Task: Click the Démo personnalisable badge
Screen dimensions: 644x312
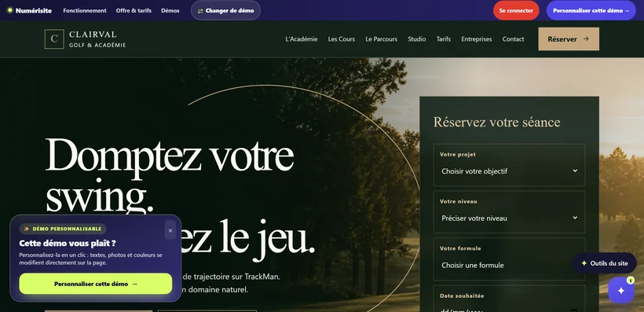Action: pyautogui.click(x=62, y=229)
